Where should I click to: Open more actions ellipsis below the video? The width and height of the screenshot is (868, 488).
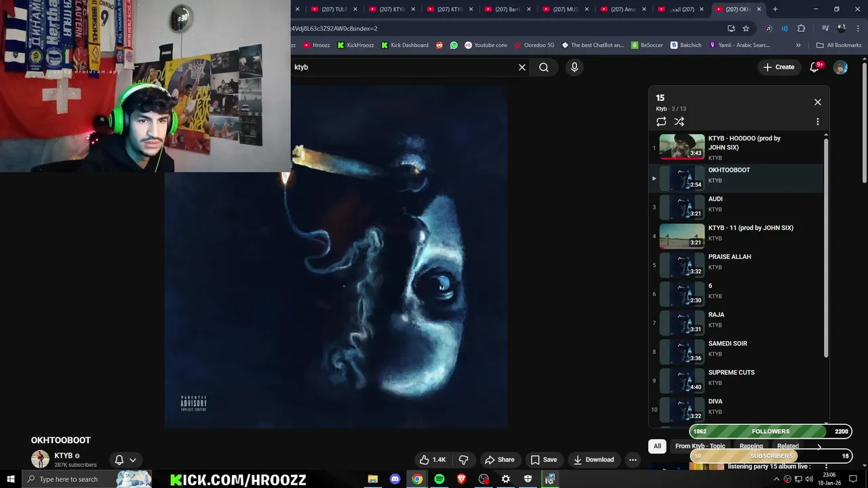click(x=633, y=460)
